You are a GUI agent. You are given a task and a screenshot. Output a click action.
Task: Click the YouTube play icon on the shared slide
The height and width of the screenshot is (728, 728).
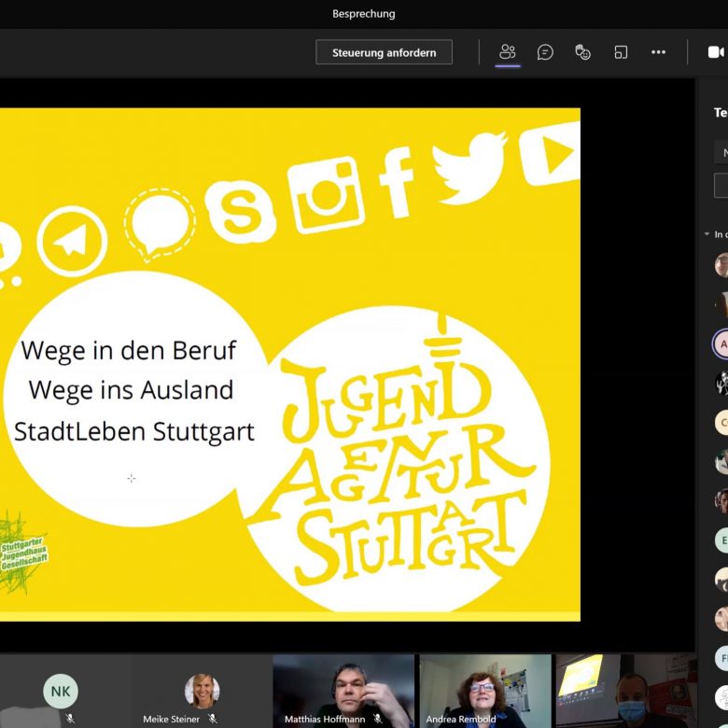click(x=549, y=154)
